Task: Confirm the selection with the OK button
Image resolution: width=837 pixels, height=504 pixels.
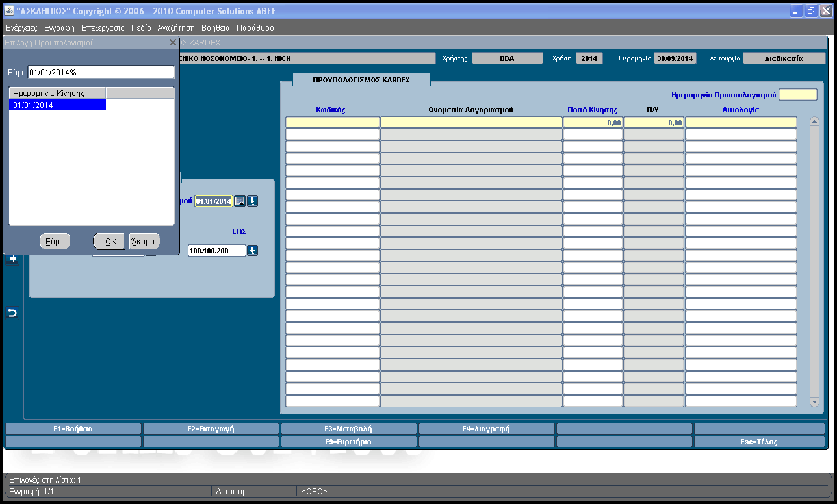Action: tap(110, 241)
